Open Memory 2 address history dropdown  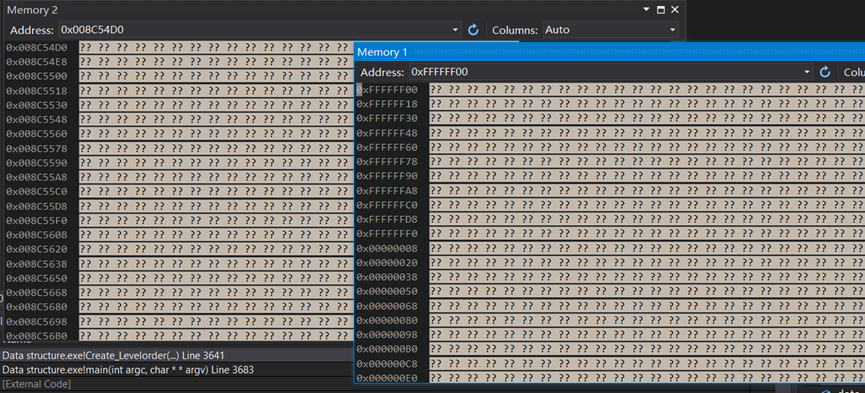(455, 30)
